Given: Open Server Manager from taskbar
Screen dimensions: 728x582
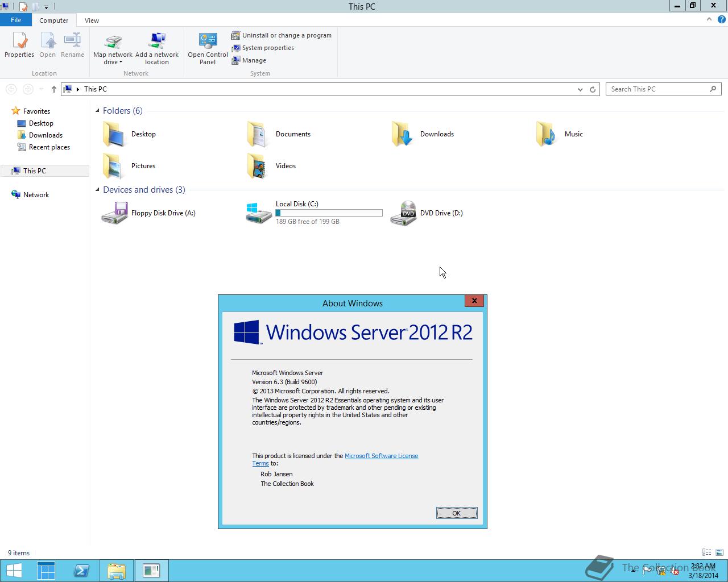Looking at the screenshot, I should (46, 571).
